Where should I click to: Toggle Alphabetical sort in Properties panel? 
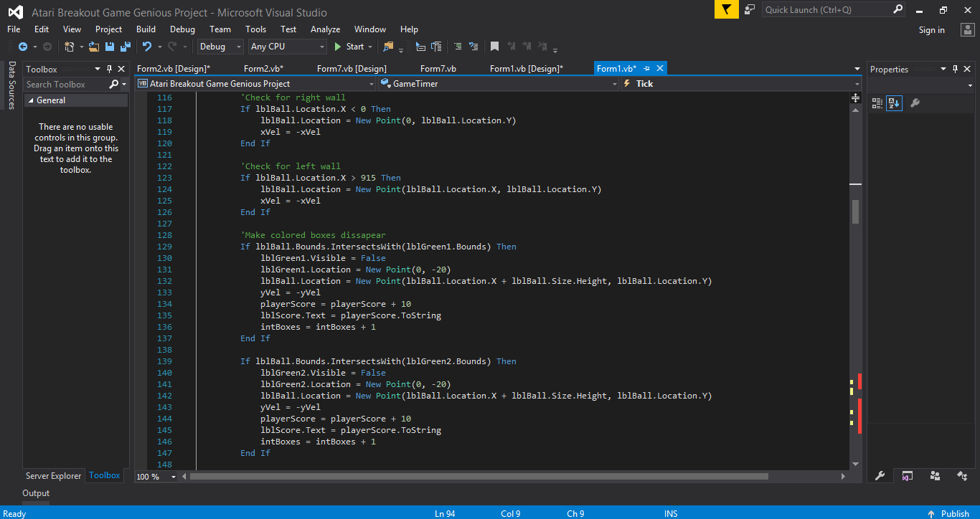click(x=894, y=103)
